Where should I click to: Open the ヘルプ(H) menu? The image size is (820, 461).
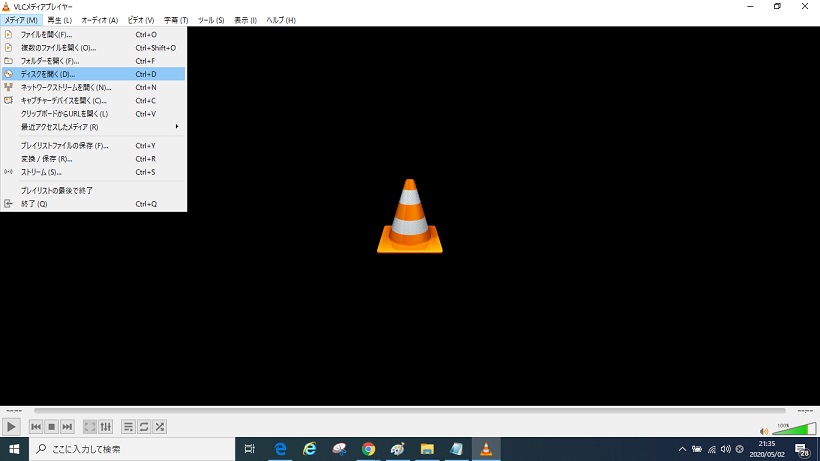[281, 20]
